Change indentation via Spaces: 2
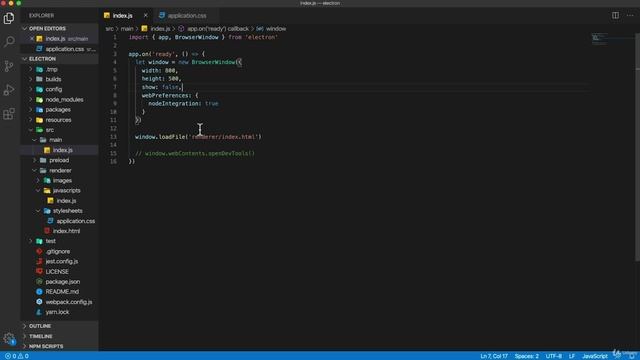Screen dimensions: 640x360 pyautogui.click(x=527, y=356)
